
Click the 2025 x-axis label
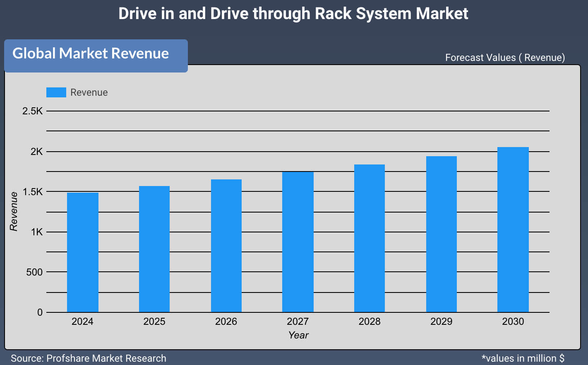(154, 321)
